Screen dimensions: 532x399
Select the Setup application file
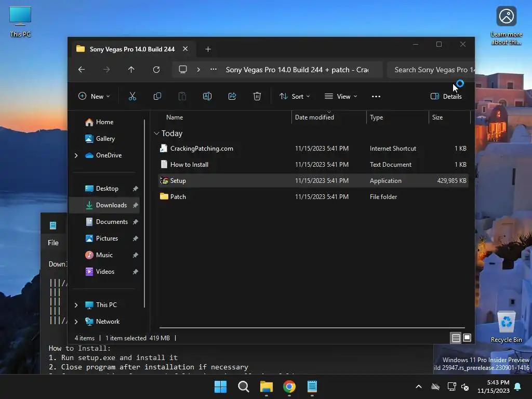313,180
